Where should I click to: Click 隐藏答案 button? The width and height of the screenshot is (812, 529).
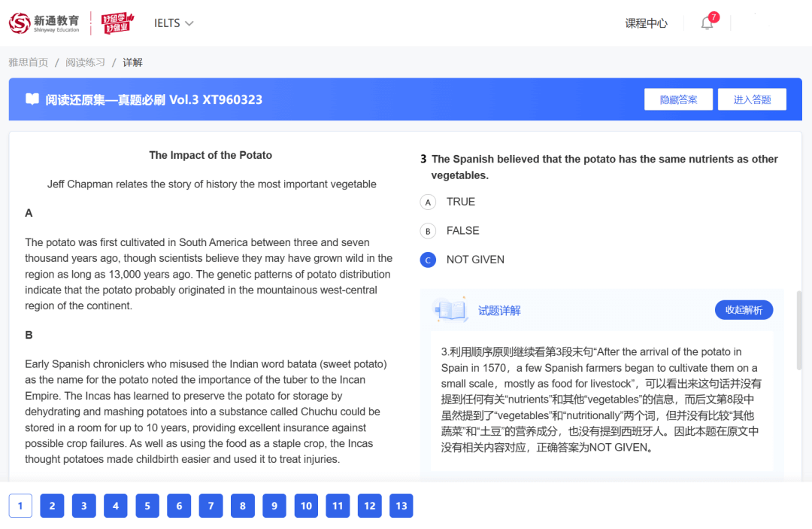coord(678,99)
